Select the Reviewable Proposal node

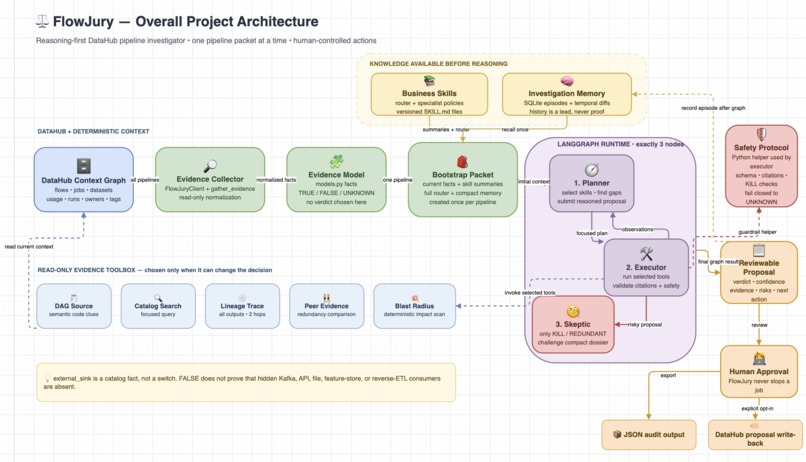pos(759,272)
